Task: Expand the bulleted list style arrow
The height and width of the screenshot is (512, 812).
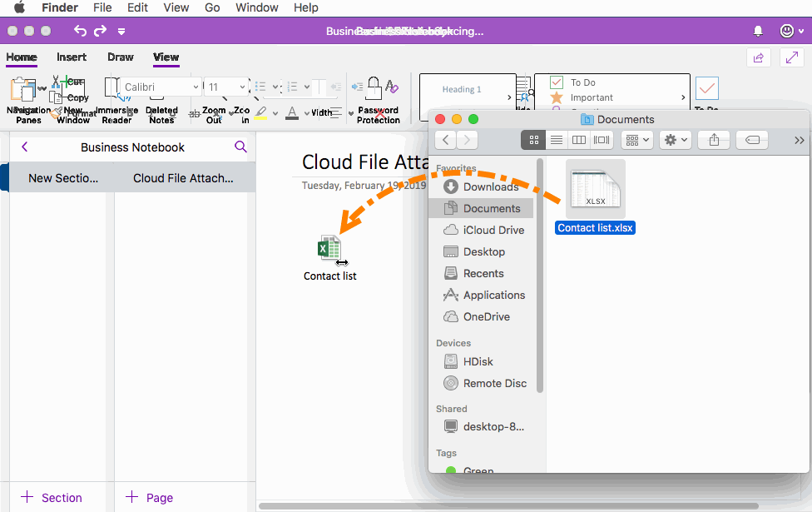Action: pos(275,87)
